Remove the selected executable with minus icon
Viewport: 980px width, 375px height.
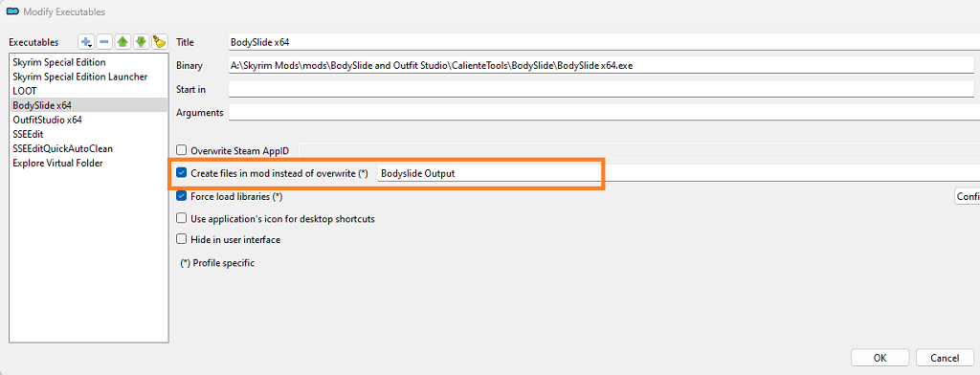(x=104, y=42)
